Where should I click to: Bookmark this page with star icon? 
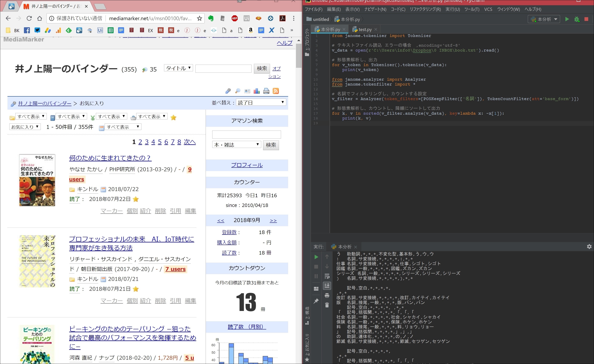199,18
